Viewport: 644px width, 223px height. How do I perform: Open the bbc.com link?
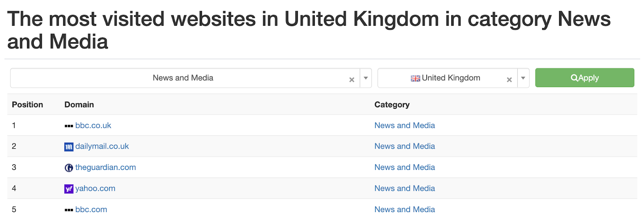(91, 209)
